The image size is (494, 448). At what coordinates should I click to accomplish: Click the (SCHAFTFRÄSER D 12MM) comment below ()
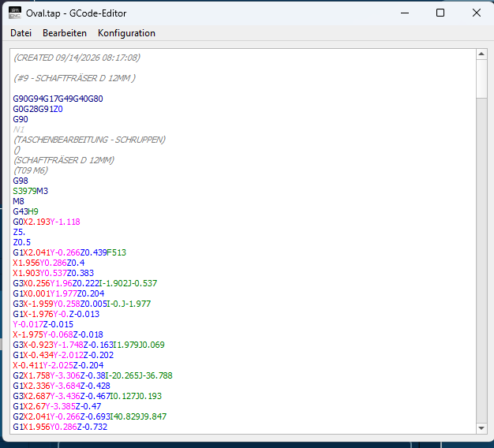coord(64,160)
